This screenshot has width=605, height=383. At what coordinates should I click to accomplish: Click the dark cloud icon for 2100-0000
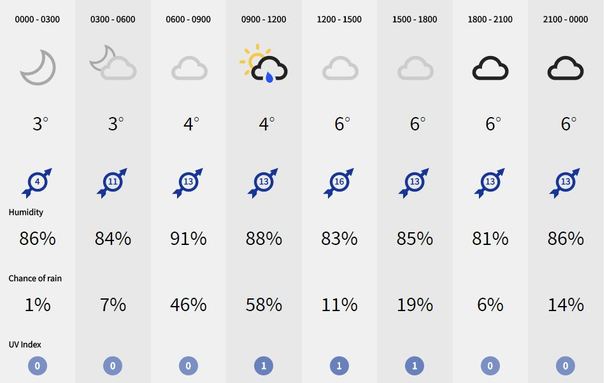click(x=565, y=68)
